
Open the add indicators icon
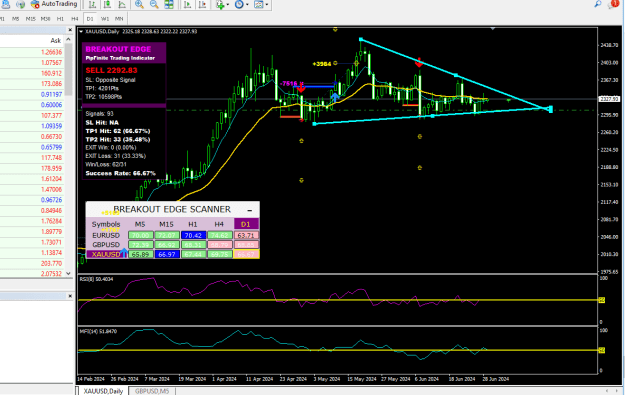point(220,4)
